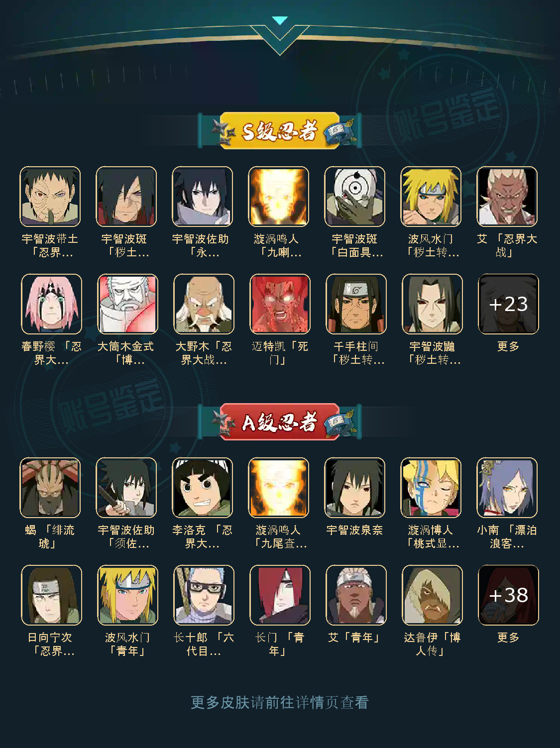Click the 更多 label under A-rank list
The height and width of the screenshot is (748, 560).
pyautogui.click(x=508, y=638)
